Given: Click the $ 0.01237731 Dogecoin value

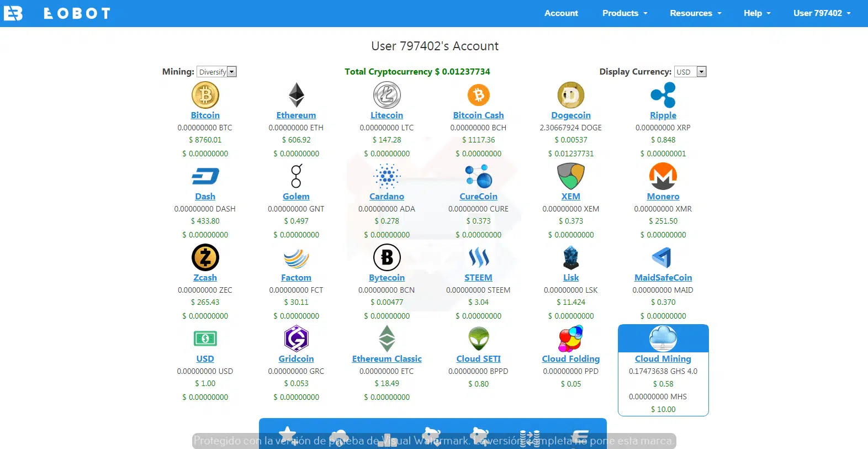Looking at the screenshot, I should point(571,154).
